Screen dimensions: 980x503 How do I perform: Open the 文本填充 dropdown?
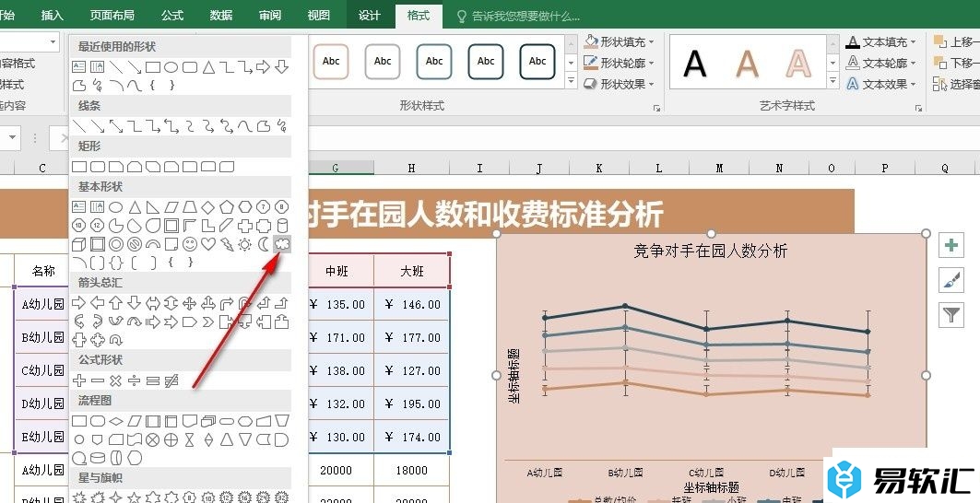pos(881,41)
